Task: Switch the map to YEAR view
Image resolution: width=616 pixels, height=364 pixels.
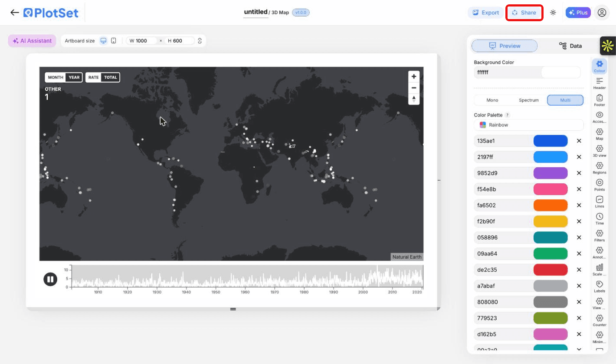Action: coord(74,78)
